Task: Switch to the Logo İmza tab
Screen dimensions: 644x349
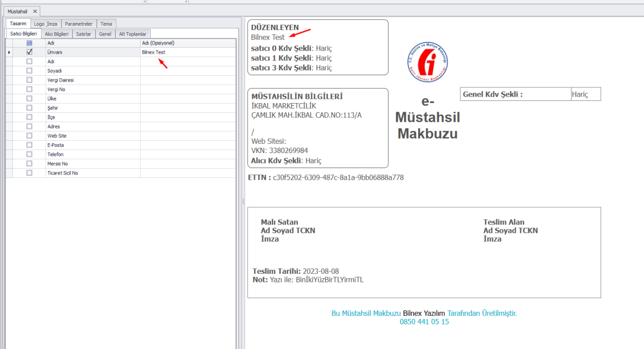Action: [x=45, y=24]
